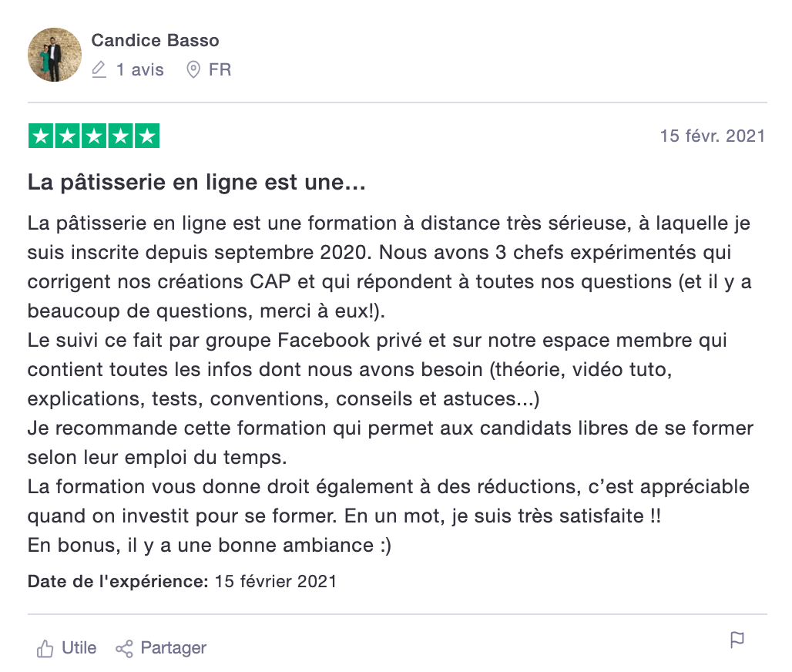Open Candice Basso's profile picture
792x672 pixels.
click(x=55, y=55)
